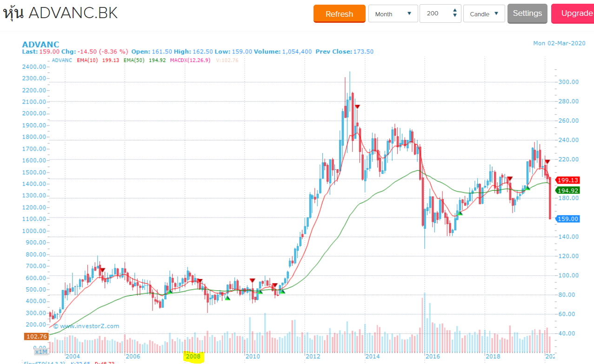Screen dimensions: 594x364
Task: Click the red sell marker near 2020
Action: (x=547, y=161)
